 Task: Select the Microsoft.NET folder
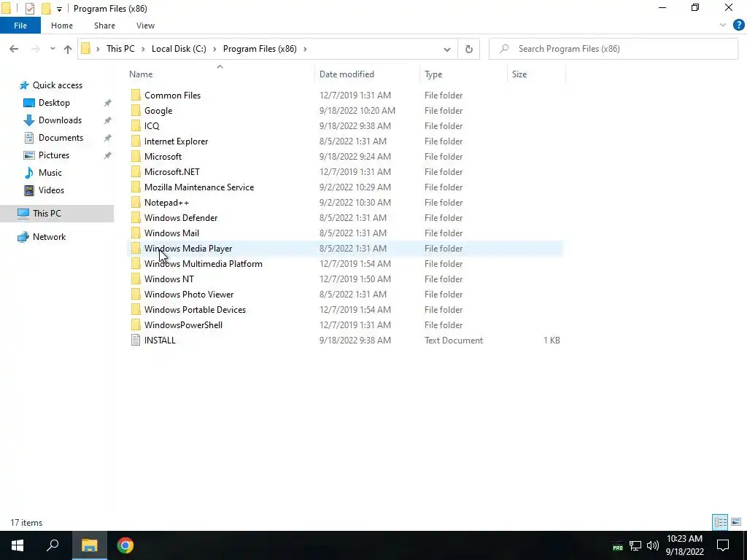coord(172,172)
